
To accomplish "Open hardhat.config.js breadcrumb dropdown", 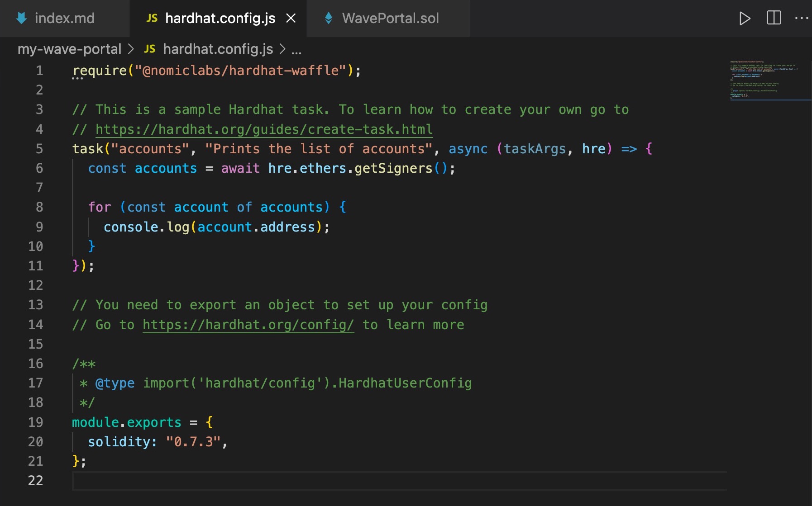I will click(x=218, y=49).
